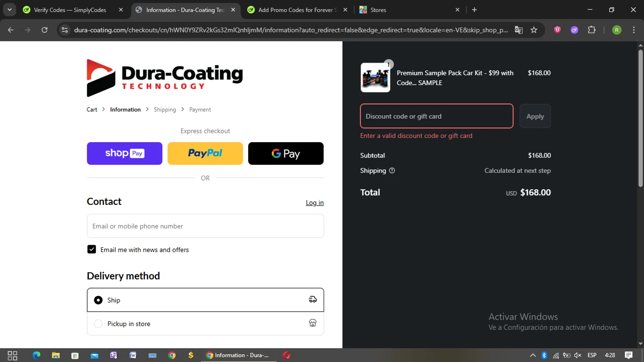
Task: Open File Explorer from the taskbar
Action: tap(56, 355)
